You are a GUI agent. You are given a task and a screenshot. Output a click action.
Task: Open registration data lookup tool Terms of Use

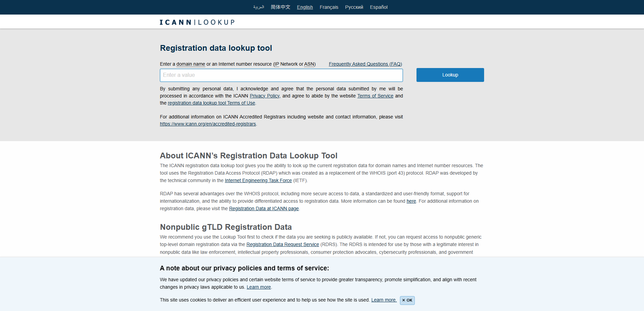coord(211,103)
